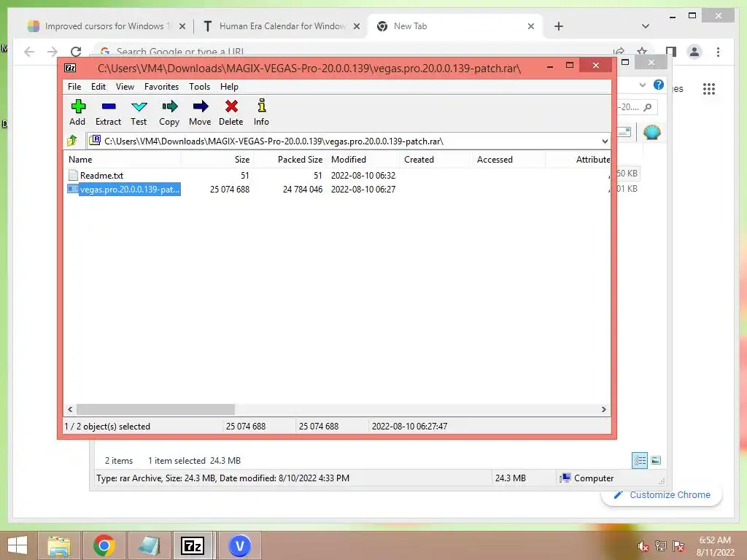Image resolution: width=747 pixels, height=560 pixels.
Task: Click the Extract toolbar icon
Action: click(108, 112)
